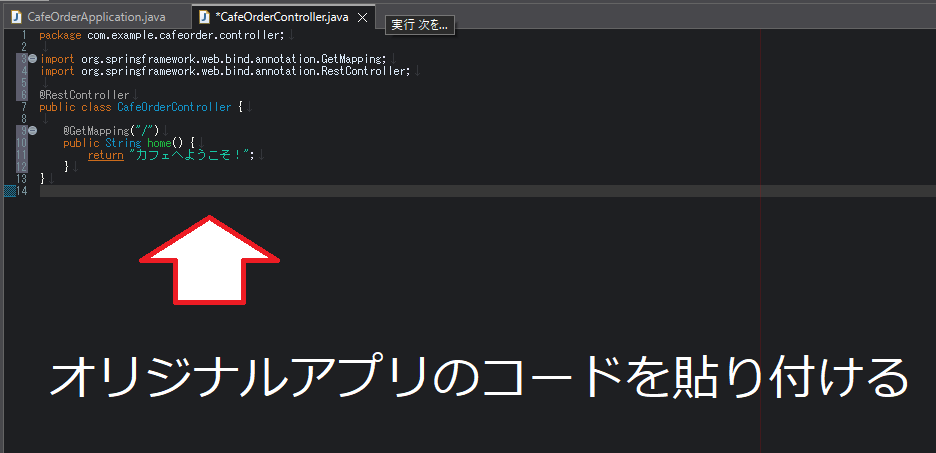Collapse the import statements fold marker
The image size is (936, 453).
(32, 59)
